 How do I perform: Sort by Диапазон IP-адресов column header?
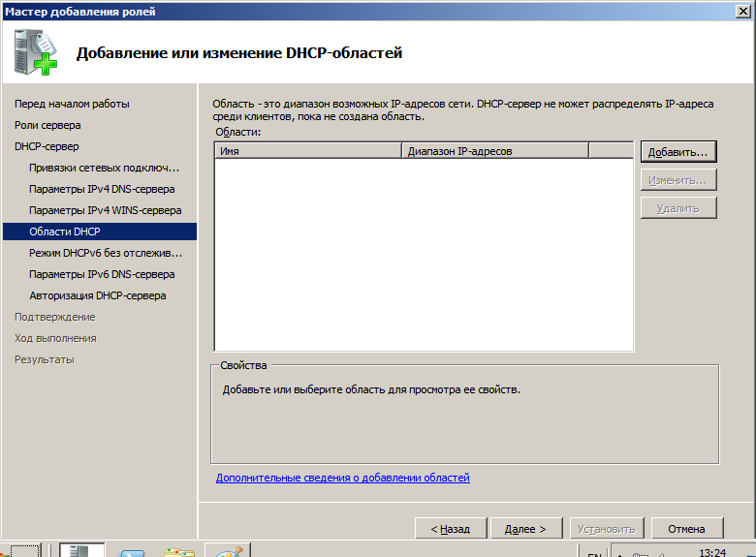495,151
